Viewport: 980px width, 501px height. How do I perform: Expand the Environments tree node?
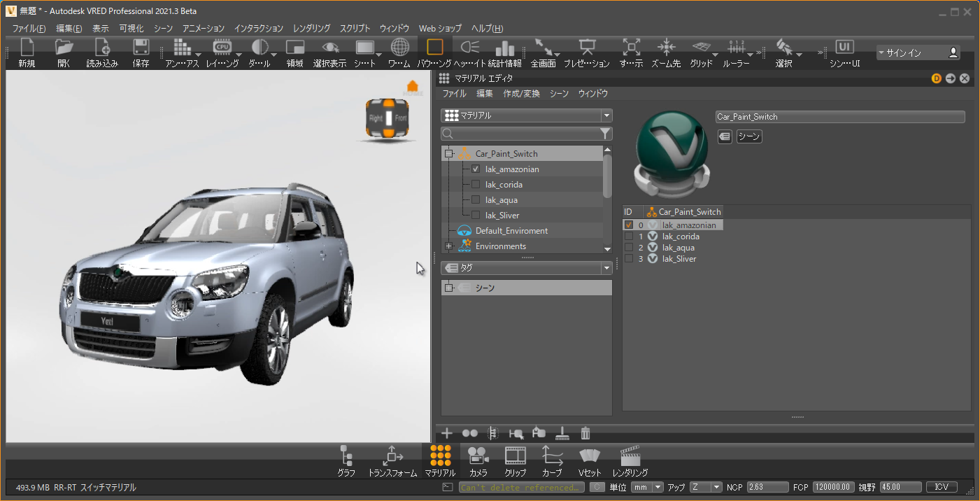coord(449,246)
